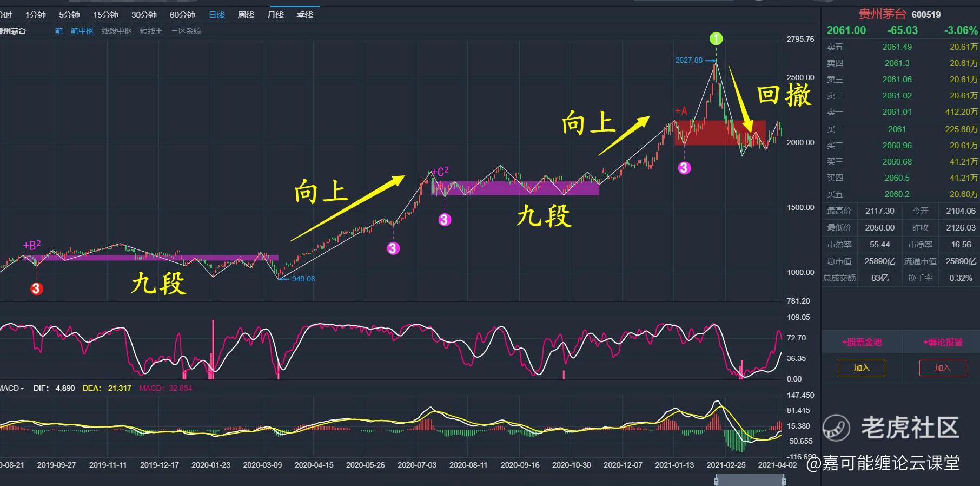Click the +股票金池 label
980x486 pixels.
[862, 342]
